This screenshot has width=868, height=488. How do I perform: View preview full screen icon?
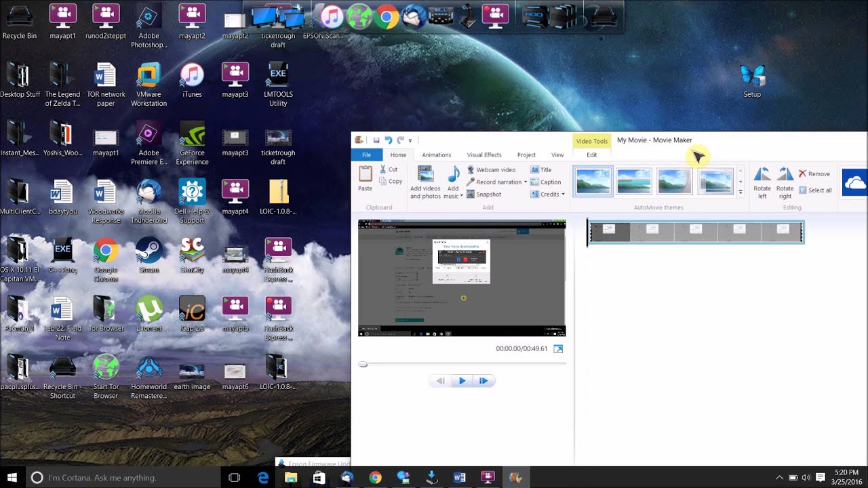pyautogui.click(x=558, y=349)
